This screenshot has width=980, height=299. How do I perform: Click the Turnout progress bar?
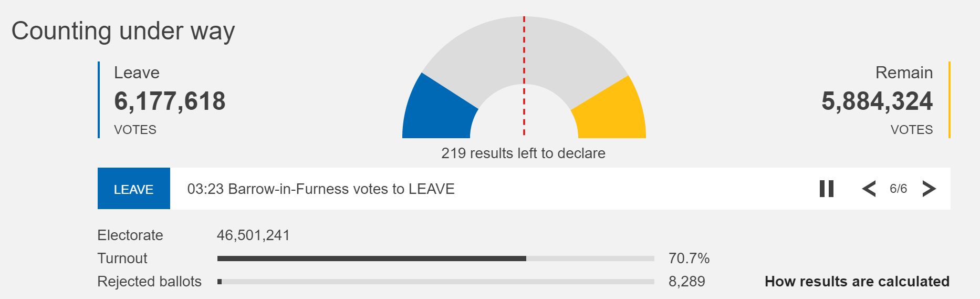(x=435, y=259)
